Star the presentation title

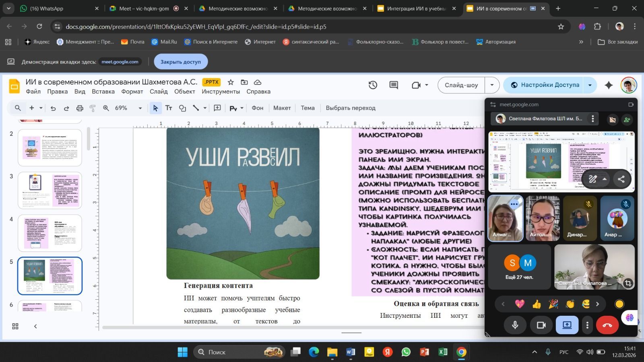pos(231,82)
